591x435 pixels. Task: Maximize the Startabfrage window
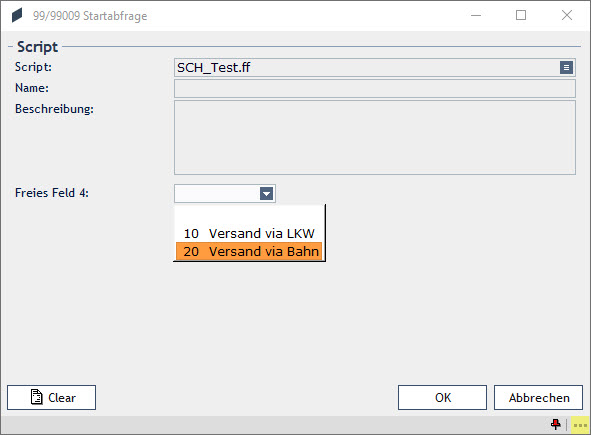[x=521, y=15]
